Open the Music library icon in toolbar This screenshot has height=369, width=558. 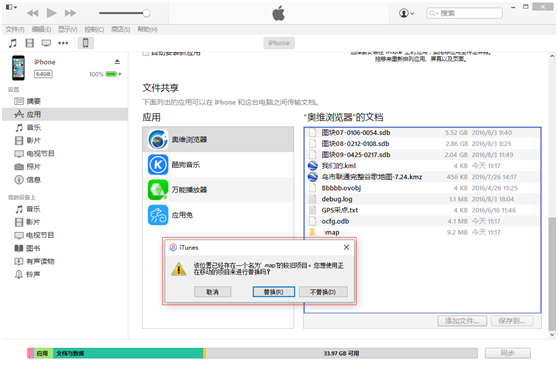click(x=13, y=43)
